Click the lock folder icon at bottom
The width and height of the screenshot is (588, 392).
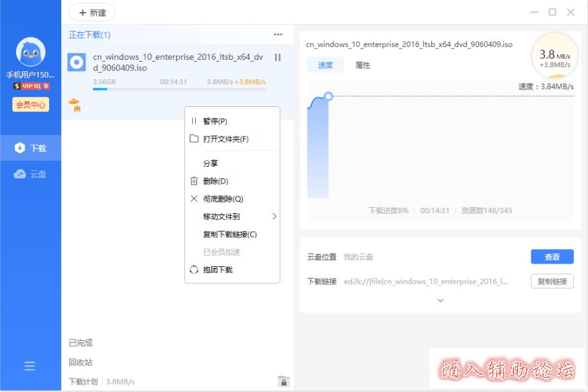coord(284,381)
